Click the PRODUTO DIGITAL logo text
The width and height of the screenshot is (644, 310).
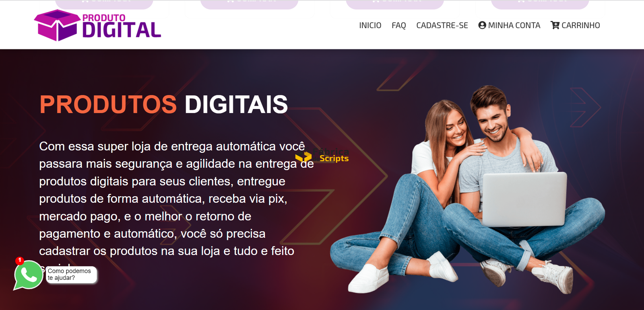pyautogui.click(x=122, y=27)
